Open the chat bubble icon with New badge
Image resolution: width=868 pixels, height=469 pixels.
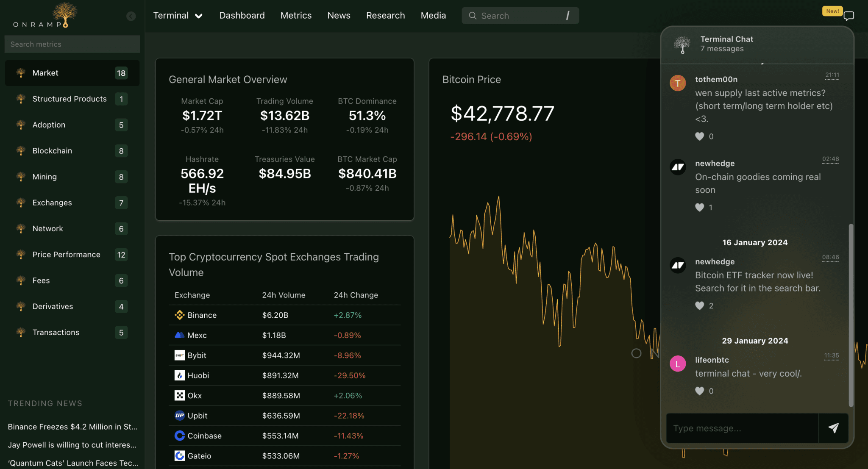click(x=849, y=16)
